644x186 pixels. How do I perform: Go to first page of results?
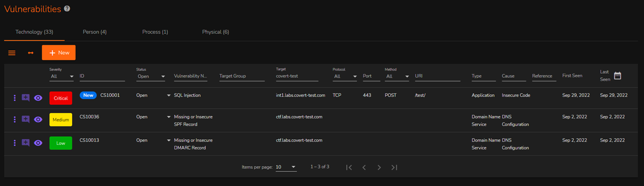click(349, 167)
